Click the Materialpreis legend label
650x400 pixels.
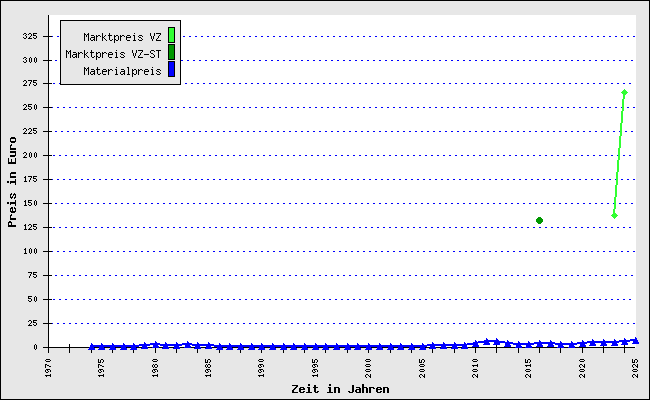pos(122,71)
